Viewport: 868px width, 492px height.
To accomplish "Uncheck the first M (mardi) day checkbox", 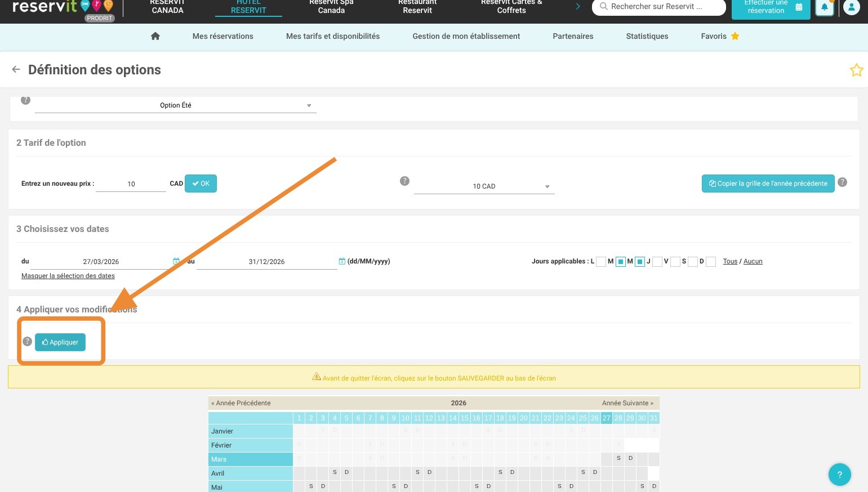I will pos(620,261).
